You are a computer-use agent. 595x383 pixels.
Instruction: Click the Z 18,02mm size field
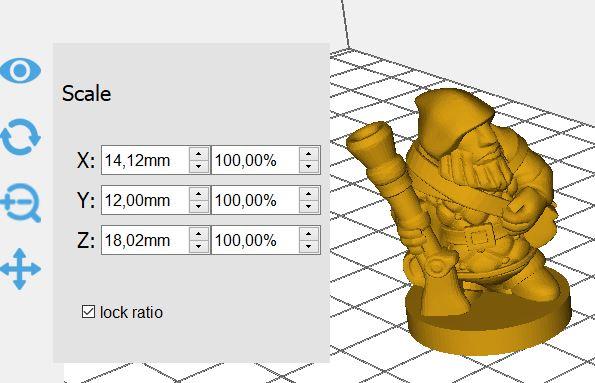click(x=145, y=240)
